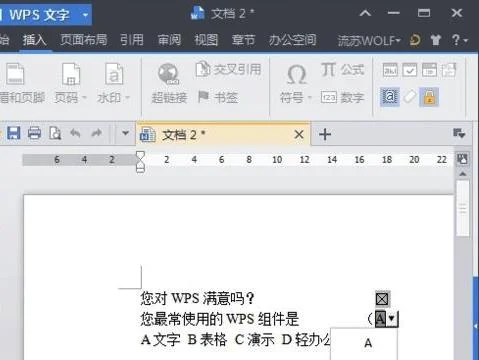
Task: Choose option A from the dropdown list
Action: pyautogui.click(x=368, y=343)
